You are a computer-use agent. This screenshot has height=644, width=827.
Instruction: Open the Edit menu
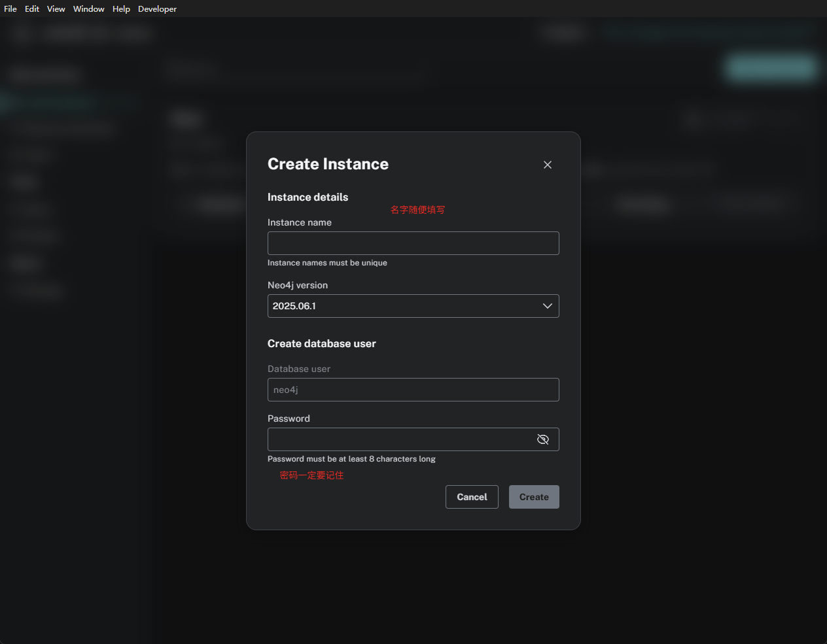click(32, 9)
